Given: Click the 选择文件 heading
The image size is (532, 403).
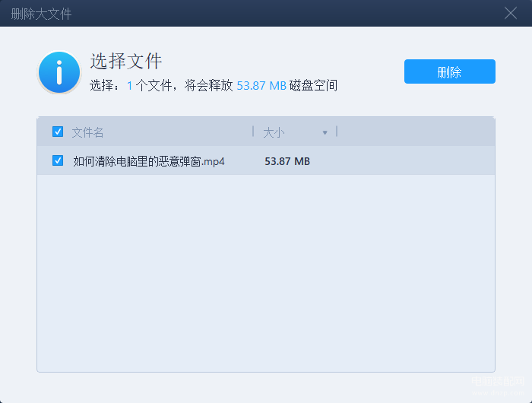Looking at the screenshot, I should (x=126, y=62).
